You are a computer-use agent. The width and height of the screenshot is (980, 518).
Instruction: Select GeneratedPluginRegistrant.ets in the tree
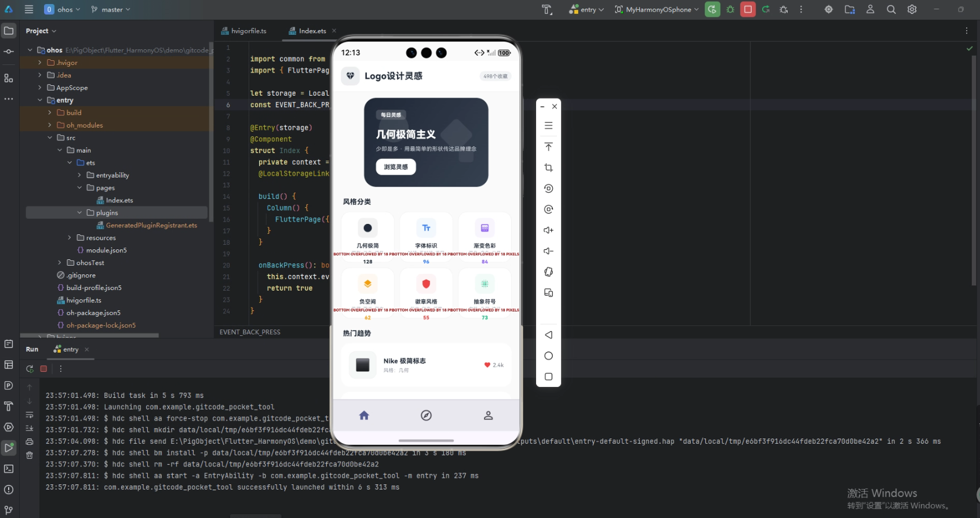(147, 225)
